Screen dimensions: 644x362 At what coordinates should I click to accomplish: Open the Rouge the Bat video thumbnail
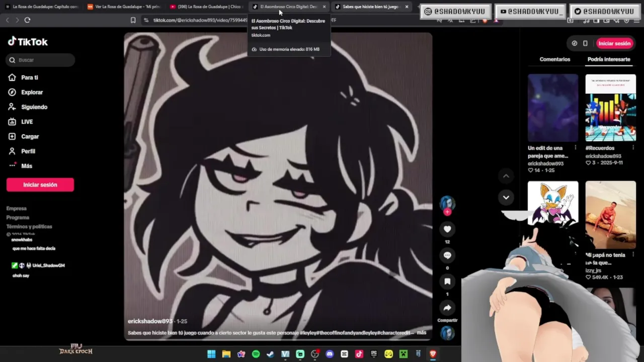tap(553, 203)
